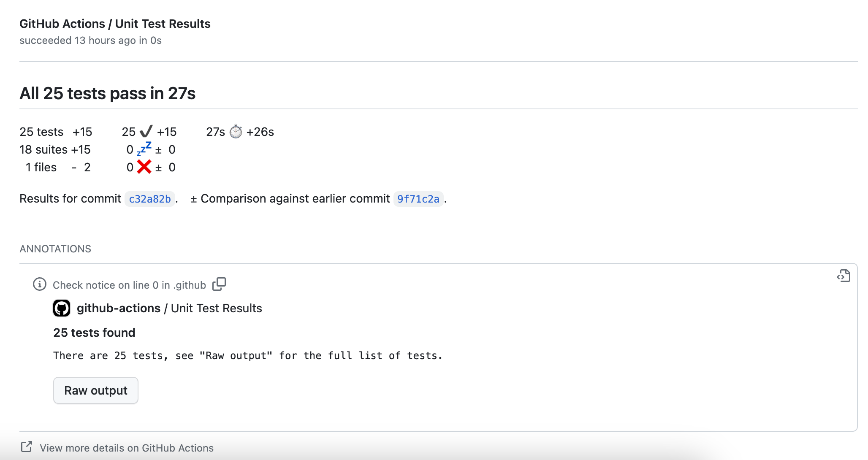868x460 pixels.
Task: Click the copy icon next to check notice
Action: [220, 284]
